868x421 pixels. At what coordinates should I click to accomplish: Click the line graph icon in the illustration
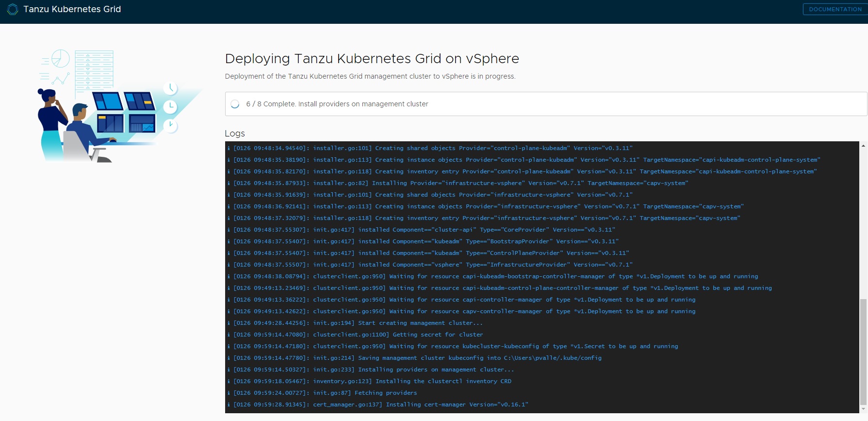(x=61, y=79)
